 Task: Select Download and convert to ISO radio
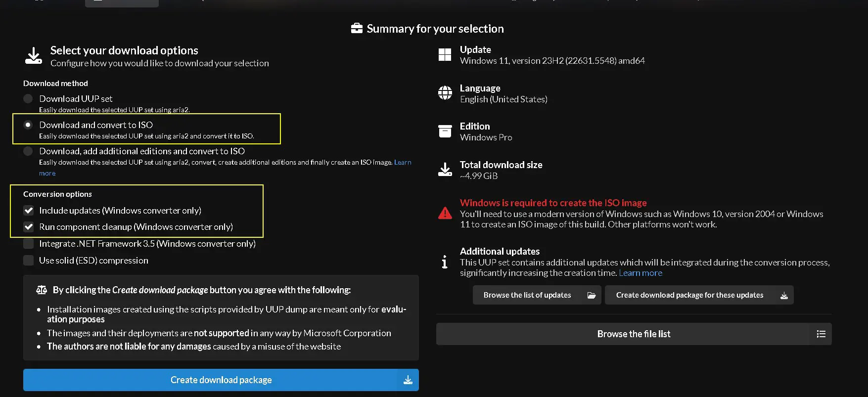[x=28, y=125]
